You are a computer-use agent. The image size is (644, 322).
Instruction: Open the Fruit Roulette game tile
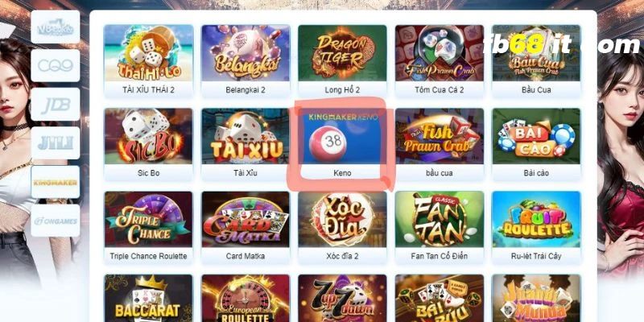(x=536, y=227)
